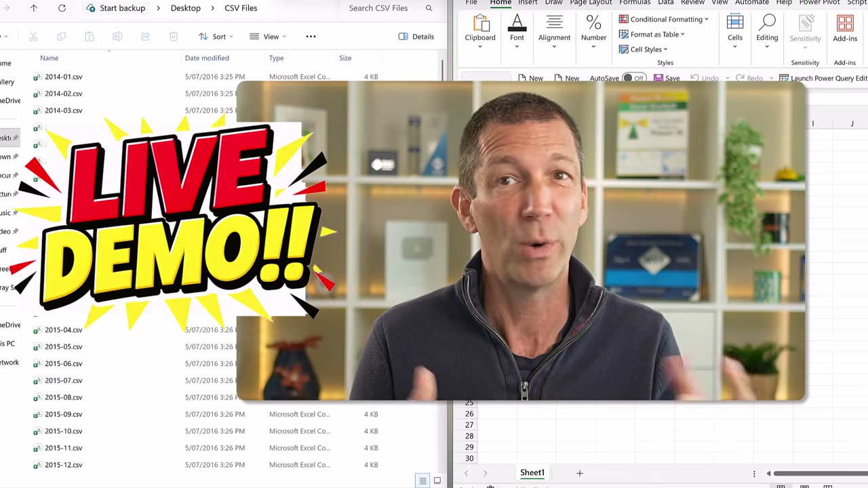Toggle the AutoSave switch in Excel

pyautogui.click(x=634, y=78)
